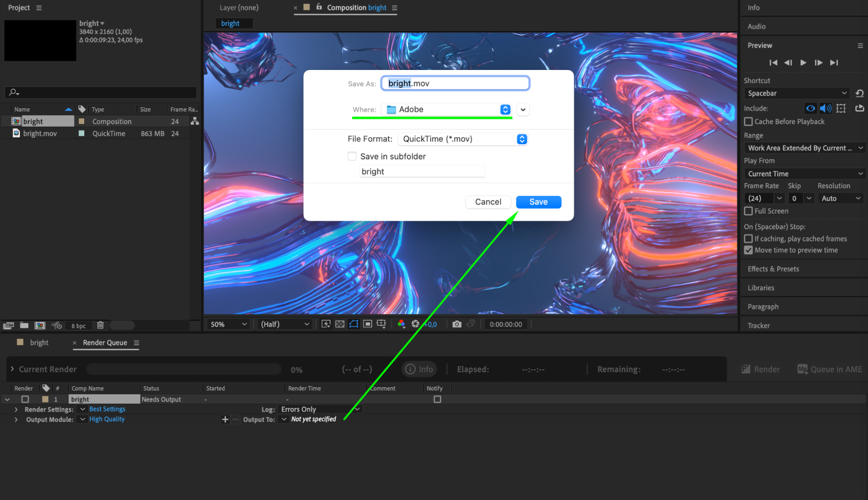Image resolution: width=868 pixels, height=500 pixels.
Task: Click the Preview favorites export icon
Action: coord(859,108)
